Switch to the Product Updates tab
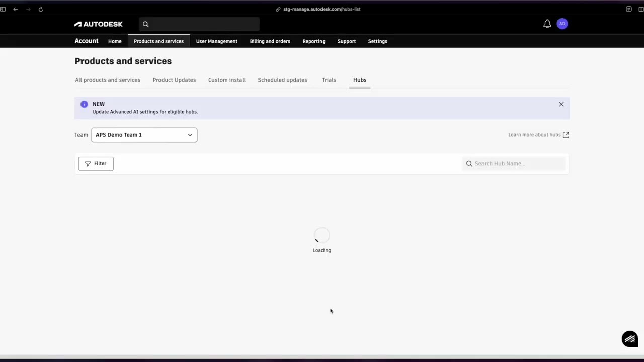Viewport: 644px width, 362px height. [174, 80]
